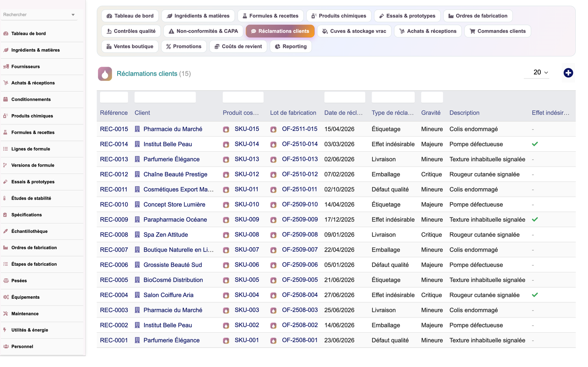
Task: Click building icon next to Spa Zen Attitude
Action: pos(138,235)
